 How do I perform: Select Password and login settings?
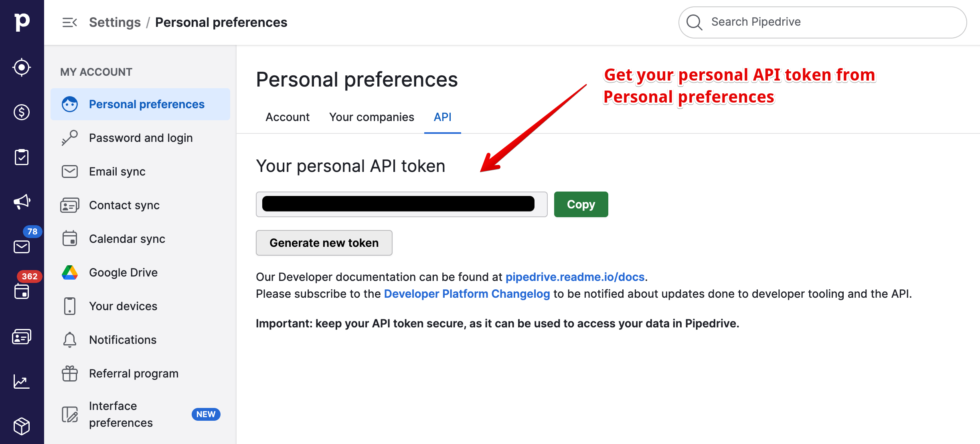[141, 138]
